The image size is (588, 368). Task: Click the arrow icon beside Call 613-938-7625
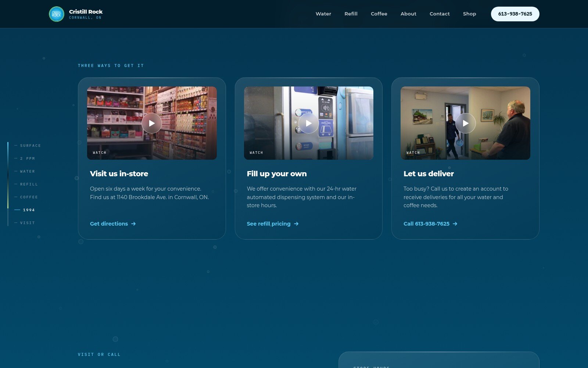[455, 224]
